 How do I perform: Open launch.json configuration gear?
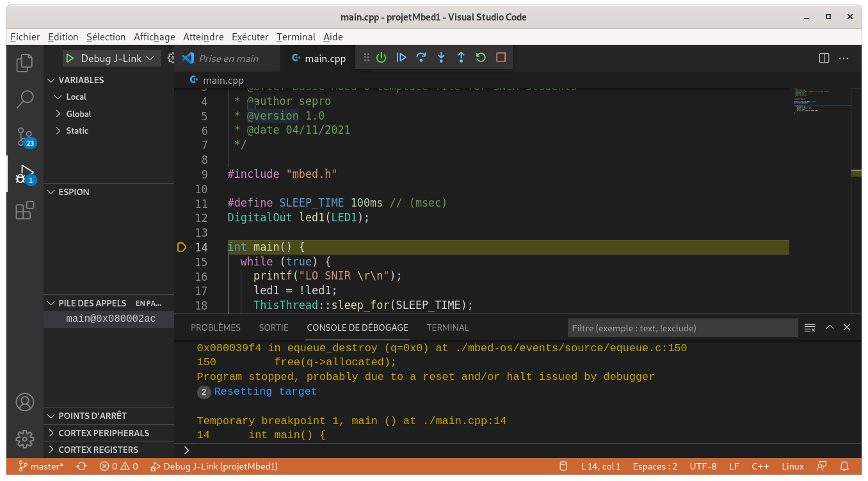click(171, 58)
